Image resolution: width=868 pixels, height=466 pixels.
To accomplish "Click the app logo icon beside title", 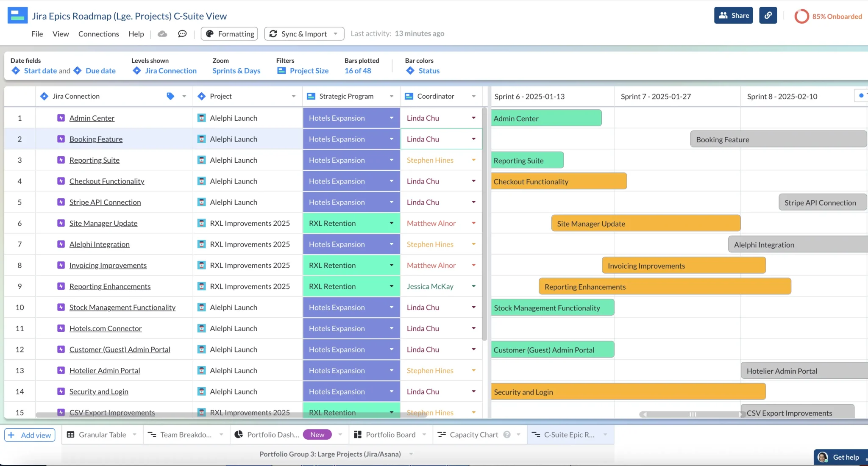I will (x=17, y=16).
